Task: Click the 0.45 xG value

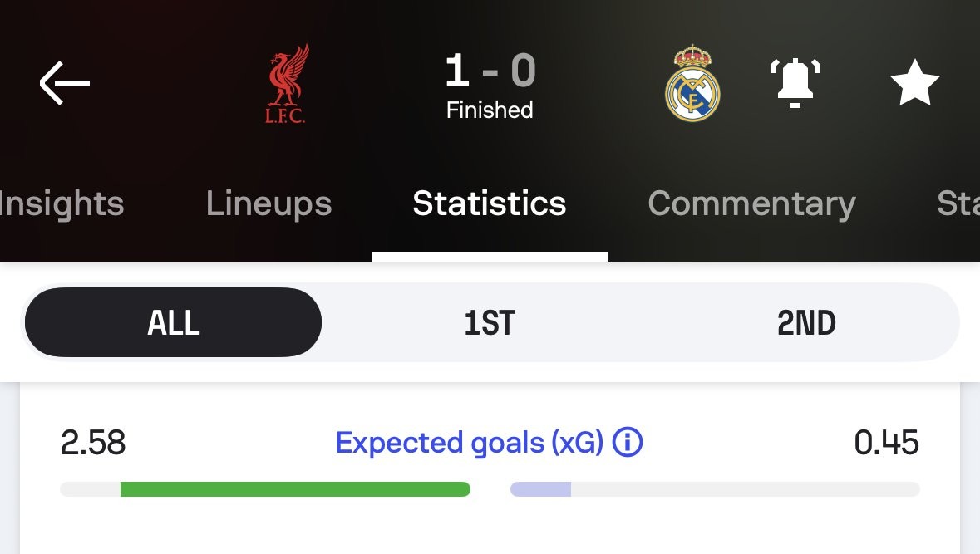Action: [x=886, y=444]
